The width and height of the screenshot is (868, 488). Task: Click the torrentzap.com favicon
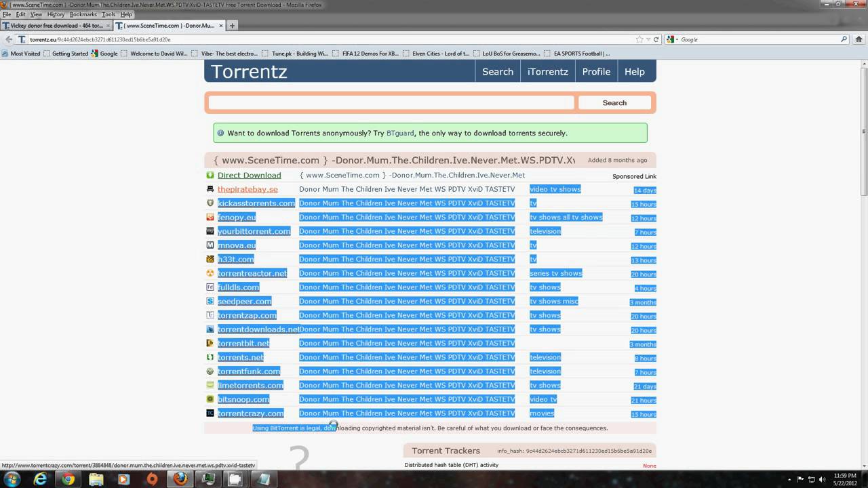point(210,315)
